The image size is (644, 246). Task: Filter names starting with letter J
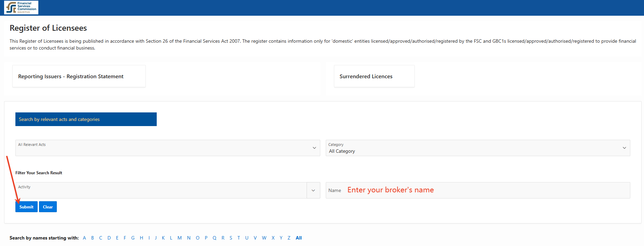tap(156, 238)
